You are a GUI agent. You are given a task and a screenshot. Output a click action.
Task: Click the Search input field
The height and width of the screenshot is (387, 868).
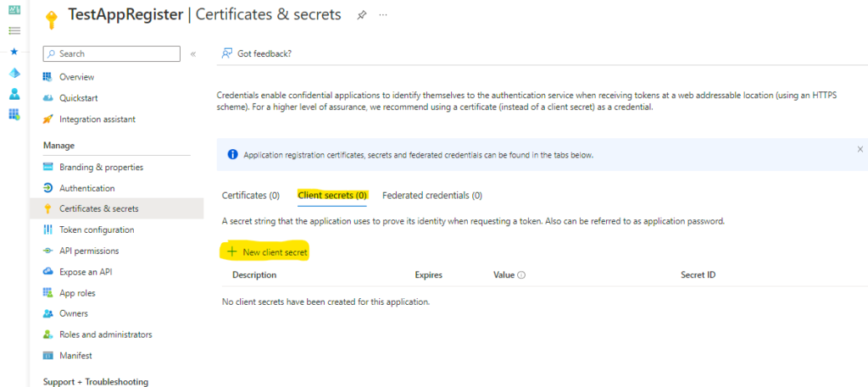pos(112,53)
